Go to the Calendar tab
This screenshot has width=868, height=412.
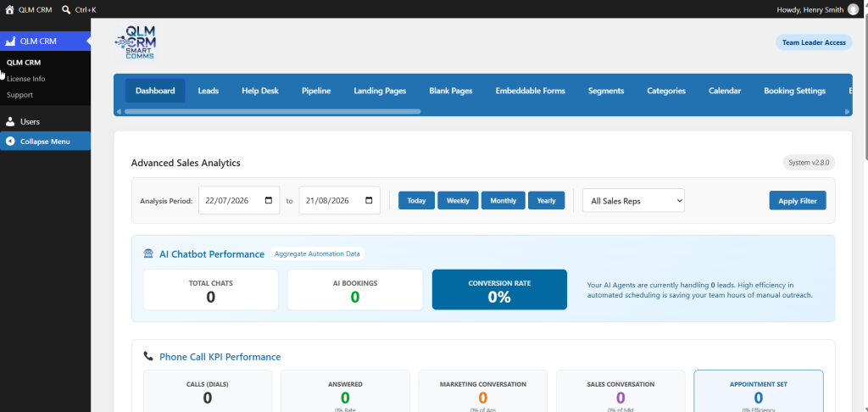725,91
